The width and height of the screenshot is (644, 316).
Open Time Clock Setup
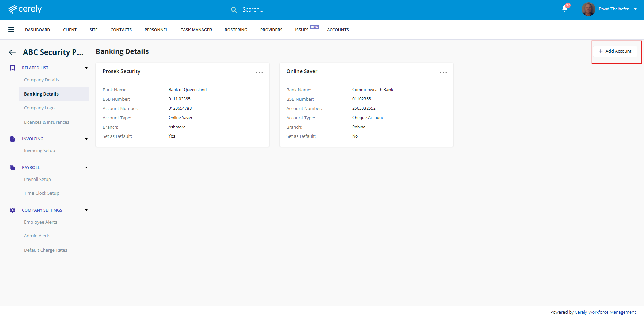[x=42, y=193]
